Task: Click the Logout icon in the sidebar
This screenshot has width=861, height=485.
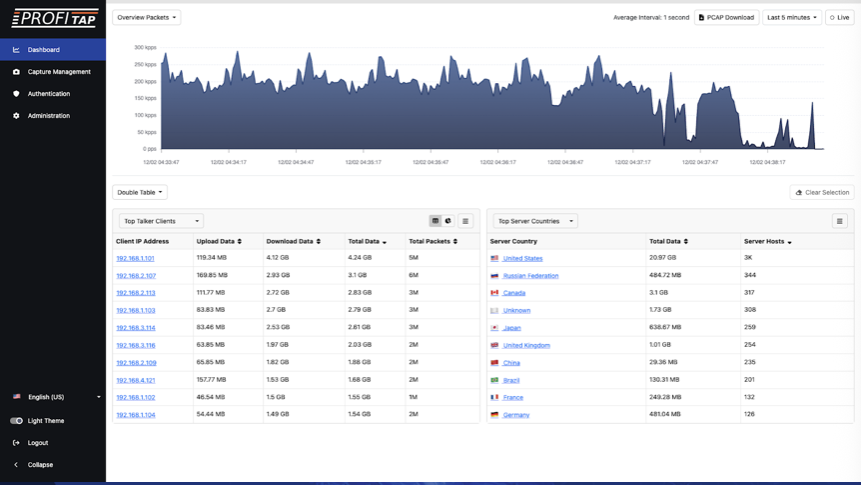Action: (x=16, y=443)
